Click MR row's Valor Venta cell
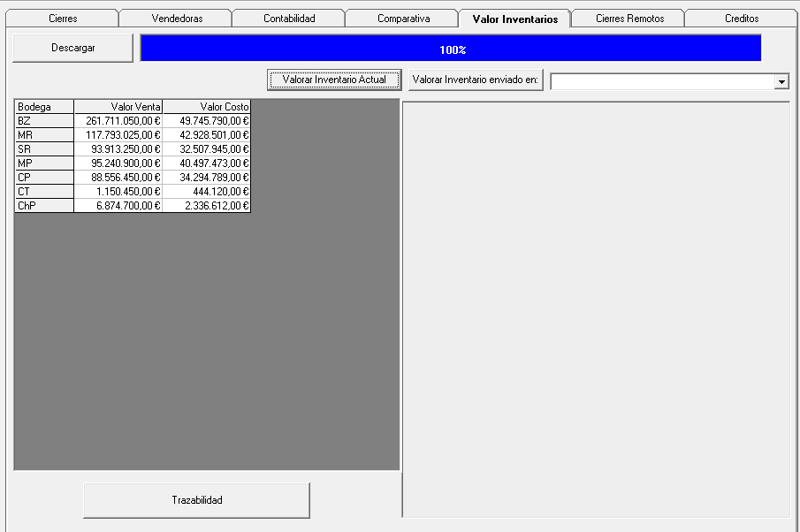Screen dimensions: 800x532 118,134
